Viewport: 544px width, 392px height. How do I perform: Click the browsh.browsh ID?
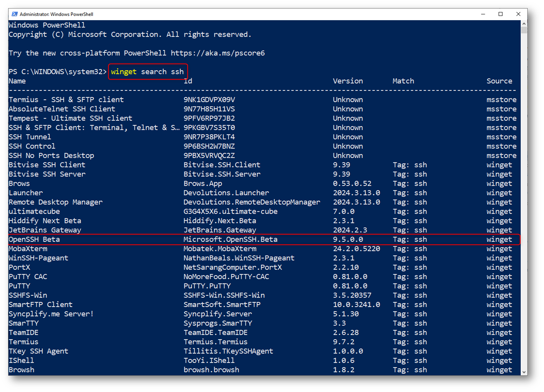(x=211, y=370)
